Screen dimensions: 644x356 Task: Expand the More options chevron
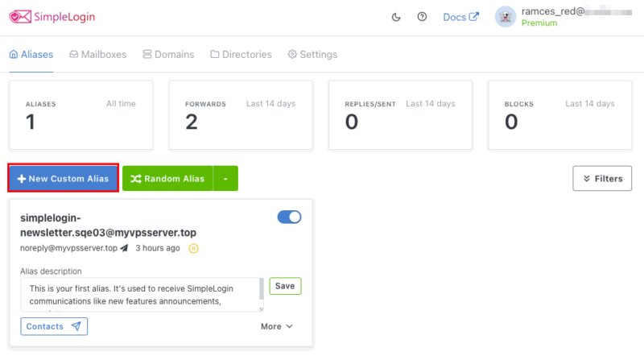coord(277,326)
